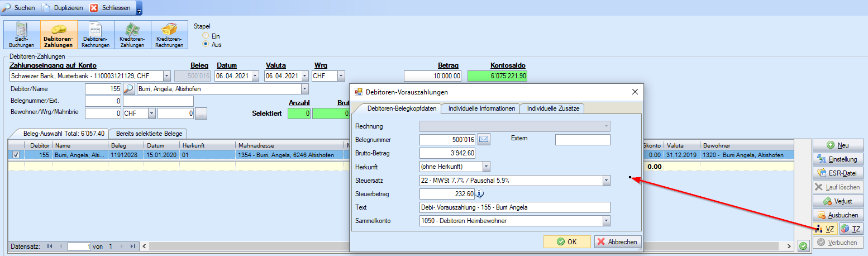Open Datum date picker dropdown

point(255,76)
